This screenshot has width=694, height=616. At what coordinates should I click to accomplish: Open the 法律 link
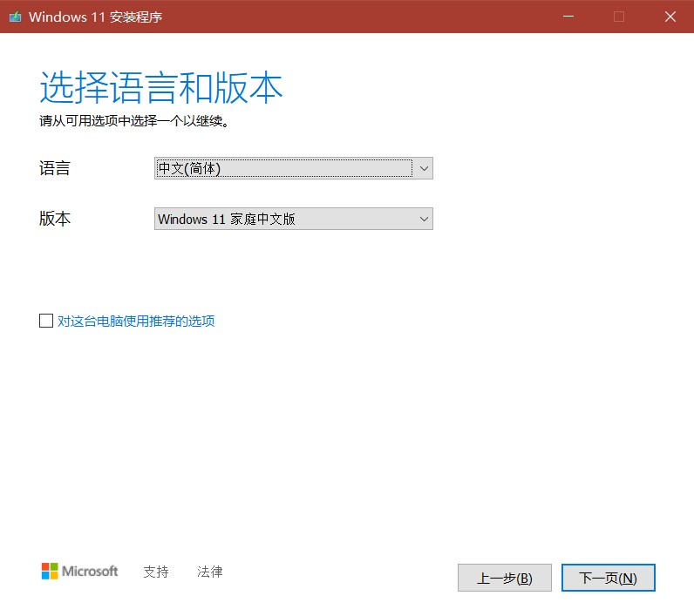[x=210, y=572]
